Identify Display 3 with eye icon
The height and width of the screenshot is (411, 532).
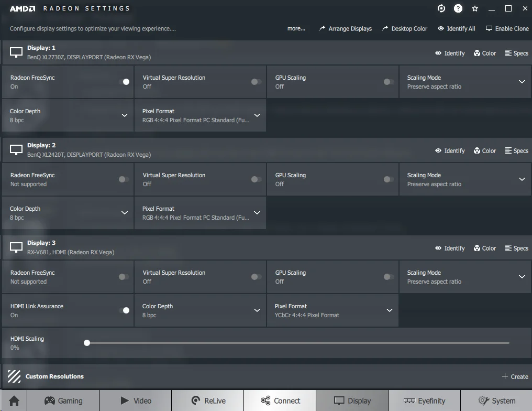coord(450,248)
